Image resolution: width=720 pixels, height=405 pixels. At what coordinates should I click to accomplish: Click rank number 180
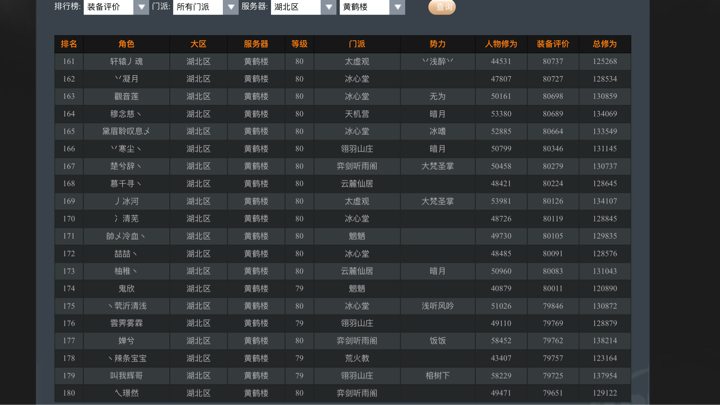(x=69, y=393)
